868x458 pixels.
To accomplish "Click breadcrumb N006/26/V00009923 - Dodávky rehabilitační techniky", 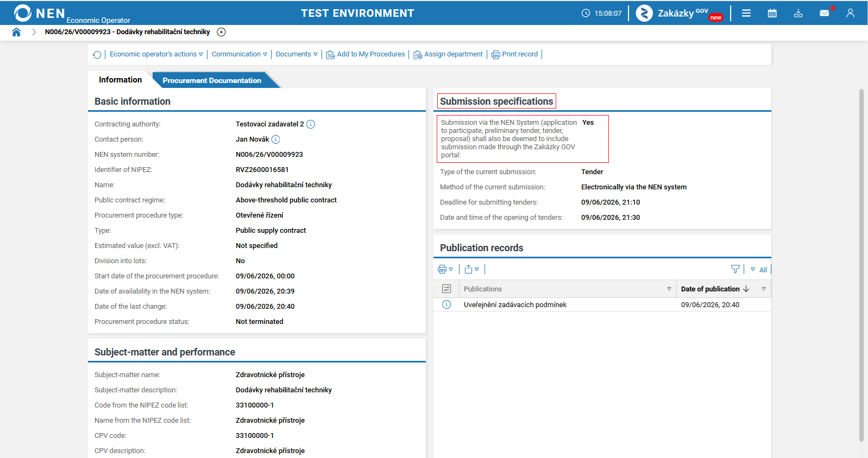I will [x=128, y=32].
